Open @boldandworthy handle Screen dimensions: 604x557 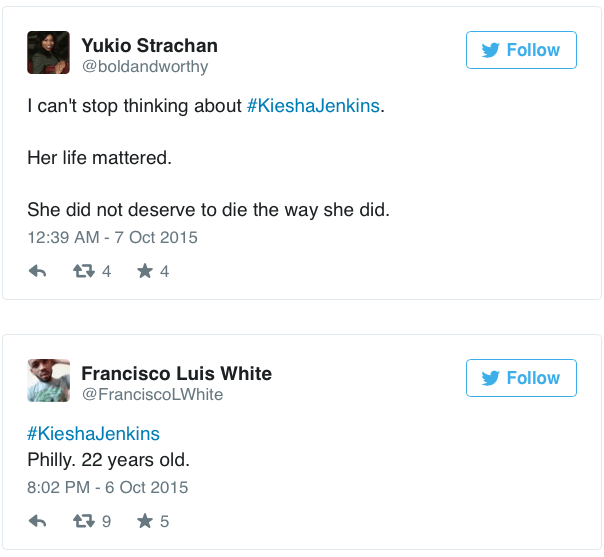pyautogui.click(x=144, y=67)
